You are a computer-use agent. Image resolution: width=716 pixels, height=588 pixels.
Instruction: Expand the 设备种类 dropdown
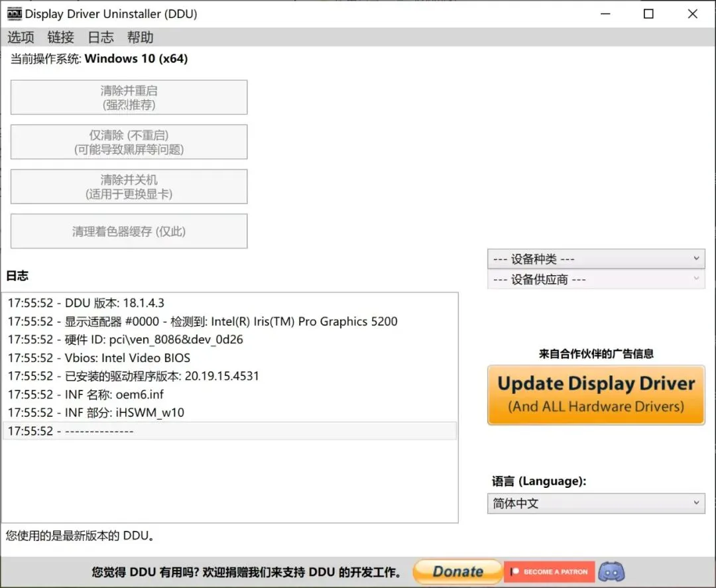pos(596,259)
